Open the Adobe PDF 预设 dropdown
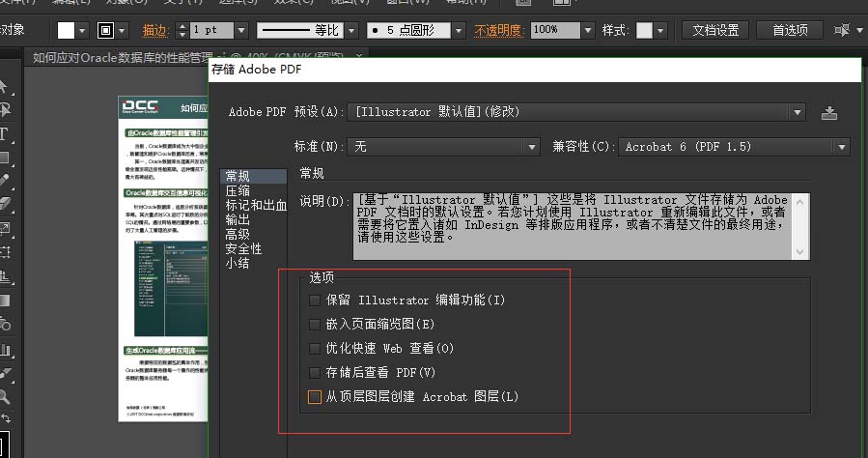The image size is (868, 458). coord(575,112)
